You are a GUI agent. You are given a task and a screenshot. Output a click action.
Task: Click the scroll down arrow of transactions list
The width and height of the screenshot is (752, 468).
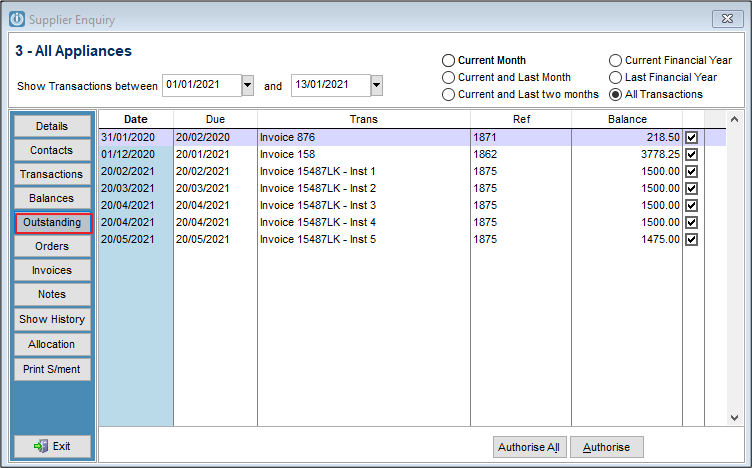[x=734, y=417]
